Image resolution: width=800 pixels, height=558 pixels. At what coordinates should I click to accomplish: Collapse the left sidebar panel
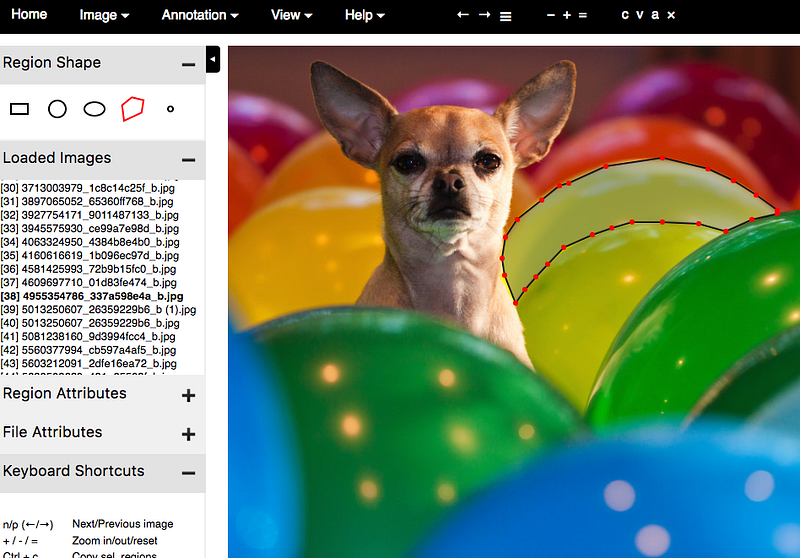pyautogui.click(x=213, y=60)
